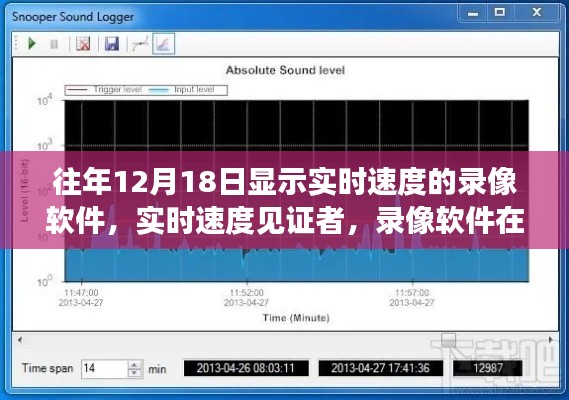Click Input level in the chart legend
This screenshot has height=400, width=569.
click(195, 90)
